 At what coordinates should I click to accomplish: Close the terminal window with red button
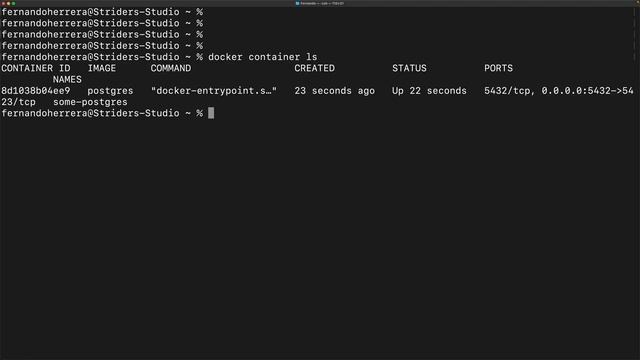pyautogui.click(x=3, y=3)
